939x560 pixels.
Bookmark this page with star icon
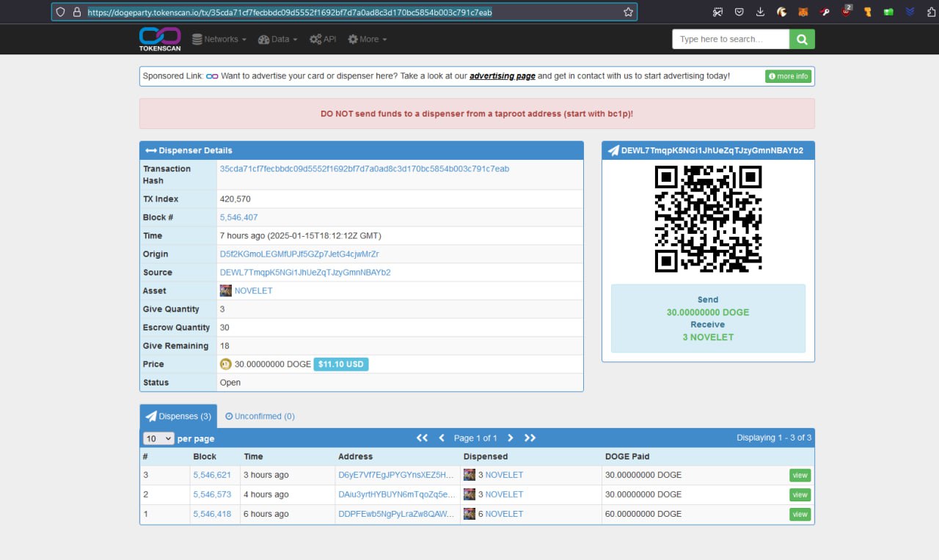coord(628,12)
